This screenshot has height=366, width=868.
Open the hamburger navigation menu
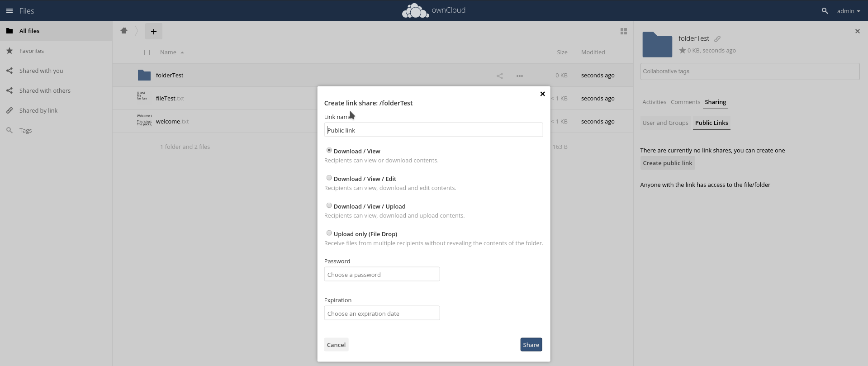[x=9, y=11]
